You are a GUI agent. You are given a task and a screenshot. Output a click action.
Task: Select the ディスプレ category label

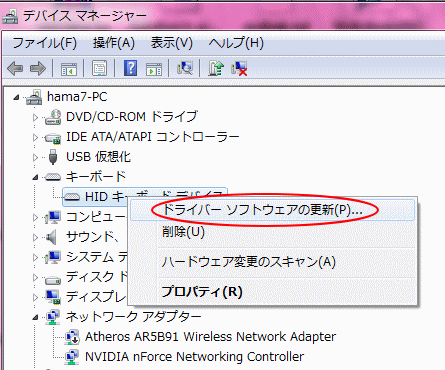tap(96, 297)
